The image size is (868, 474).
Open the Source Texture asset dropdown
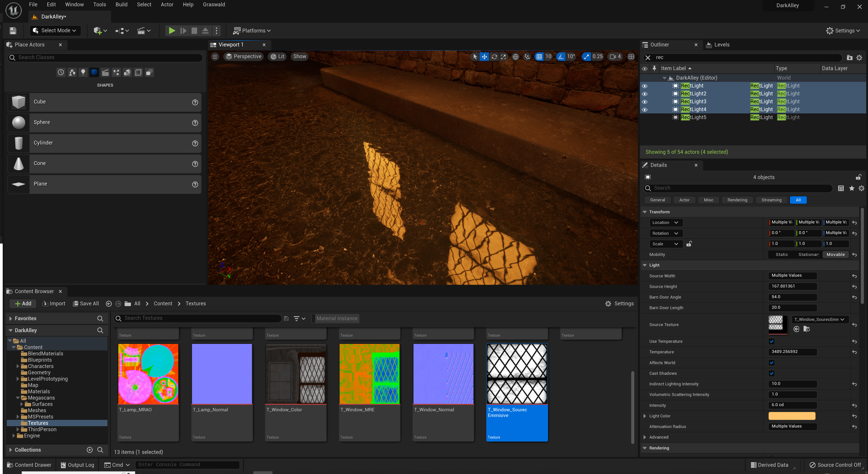pos(818,319)
